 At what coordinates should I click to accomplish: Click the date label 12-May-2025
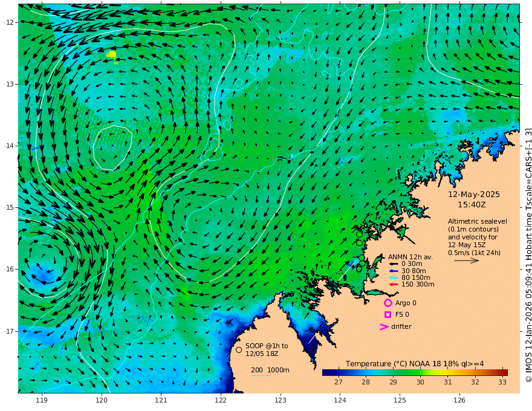(x=474, y=195)
